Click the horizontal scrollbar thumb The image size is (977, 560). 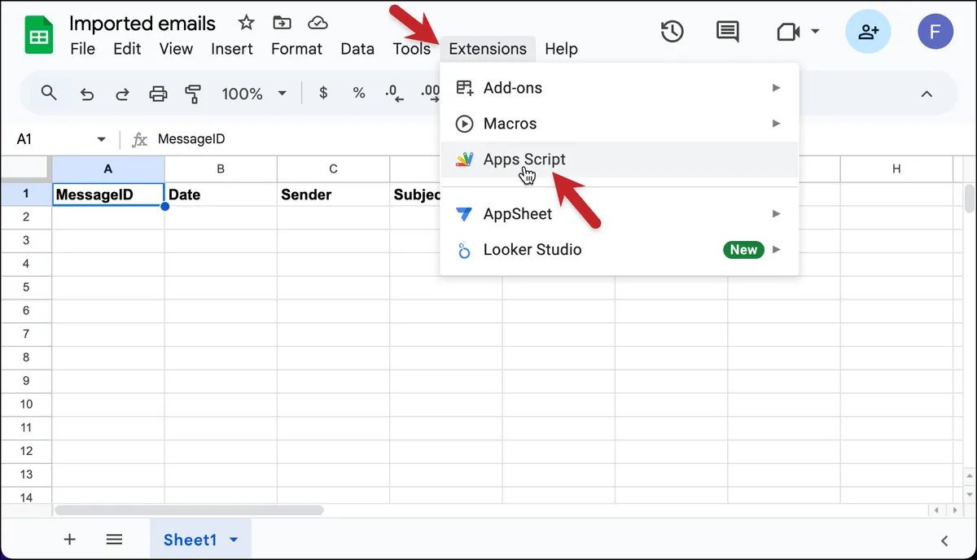pyautogui.click(x=189, y=510)
